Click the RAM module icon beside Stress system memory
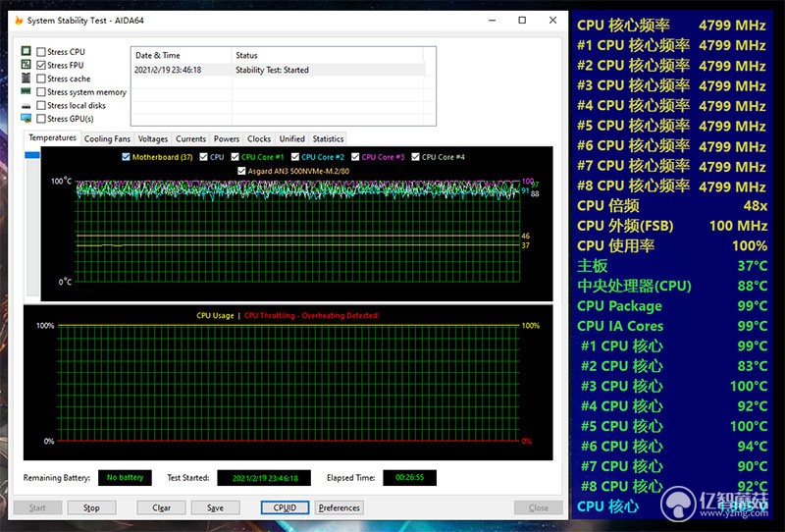 26,91
